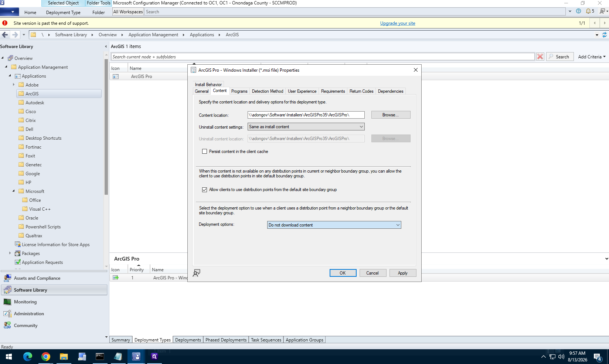
Task: Open the User Experience tab
Action: point(302,91)
